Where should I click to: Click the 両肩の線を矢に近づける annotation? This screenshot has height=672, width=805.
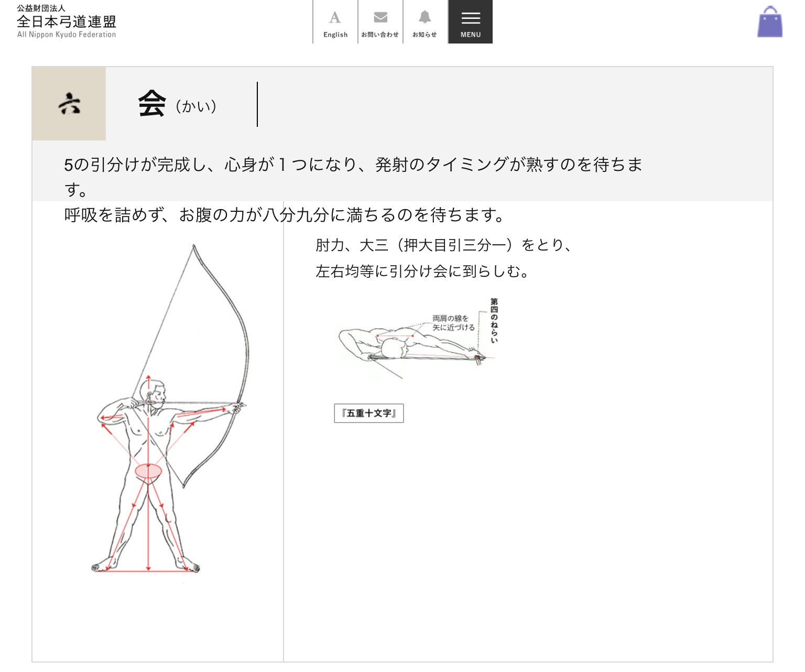point(453,323)
